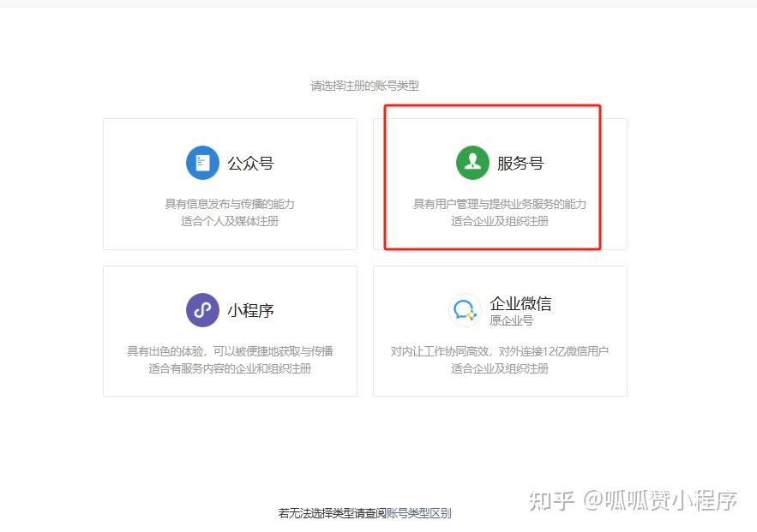Click the text 具有用户管理与提供业务服务的能力
The height and width of the screenshot is (532, 757).
click(500, 204)
